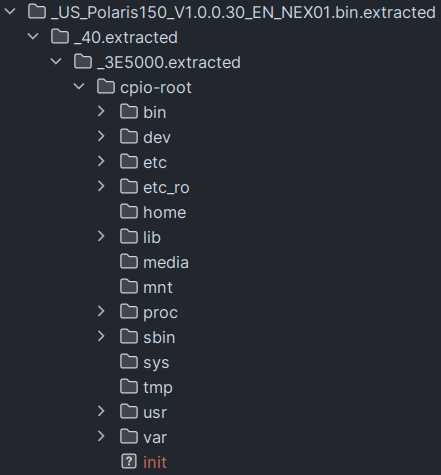Image resolution: width=441 pixels, height=475 pixels.
Task: Click the media folder icon
Action: [129, 262]
